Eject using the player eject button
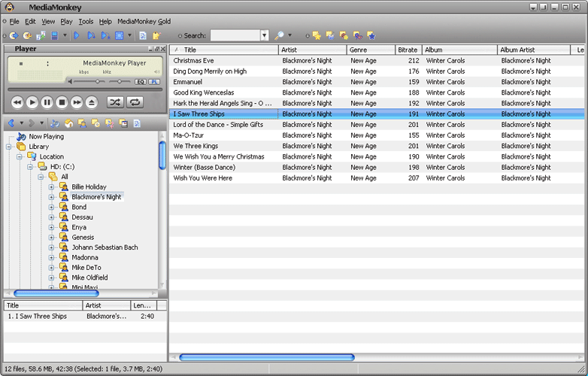This screenshot has width=588, height=376. point(92,102)
